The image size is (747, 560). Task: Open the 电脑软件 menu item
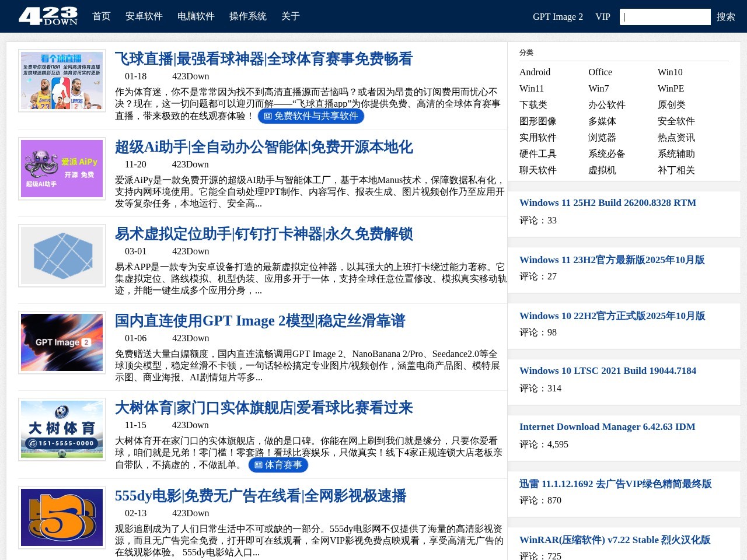196,16
